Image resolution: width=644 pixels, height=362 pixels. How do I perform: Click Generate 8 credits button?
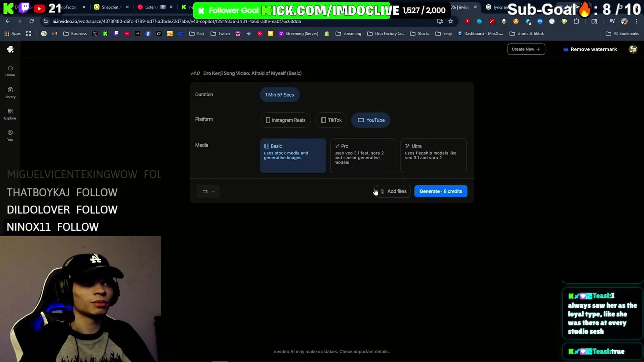pos(441,191)
